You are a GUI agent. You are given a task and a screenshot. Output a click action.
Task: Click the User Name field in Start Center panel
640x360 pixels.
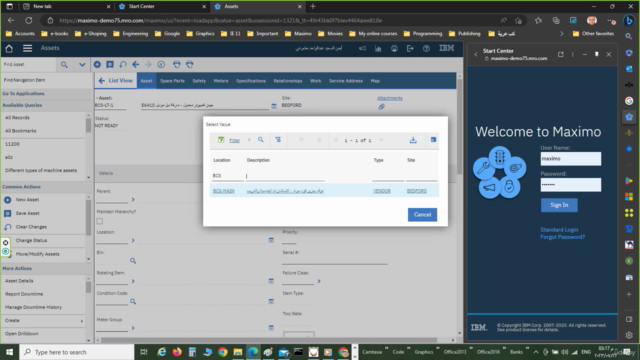pyautogui.click(x=571, y=159)
